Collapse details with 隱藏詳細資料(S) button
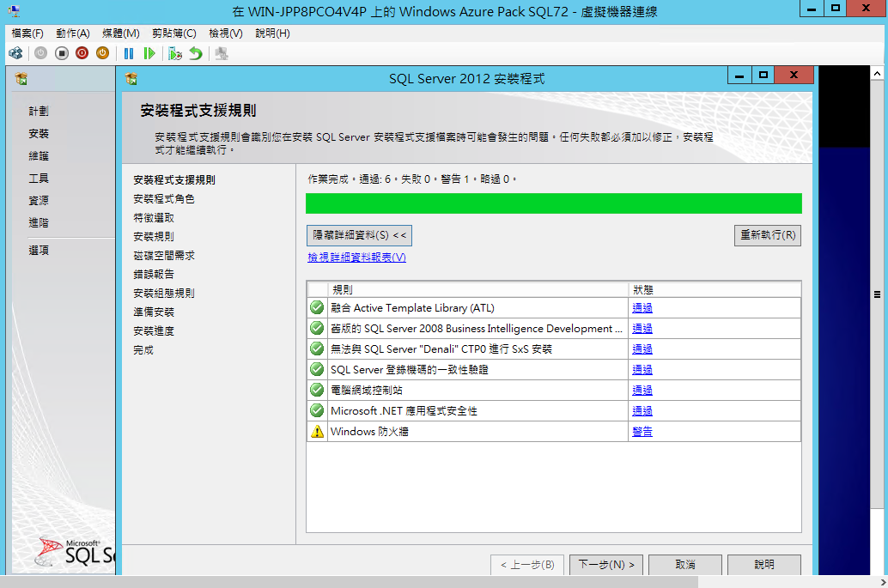This screenshot has height=588, width=888. coord(359,235)
